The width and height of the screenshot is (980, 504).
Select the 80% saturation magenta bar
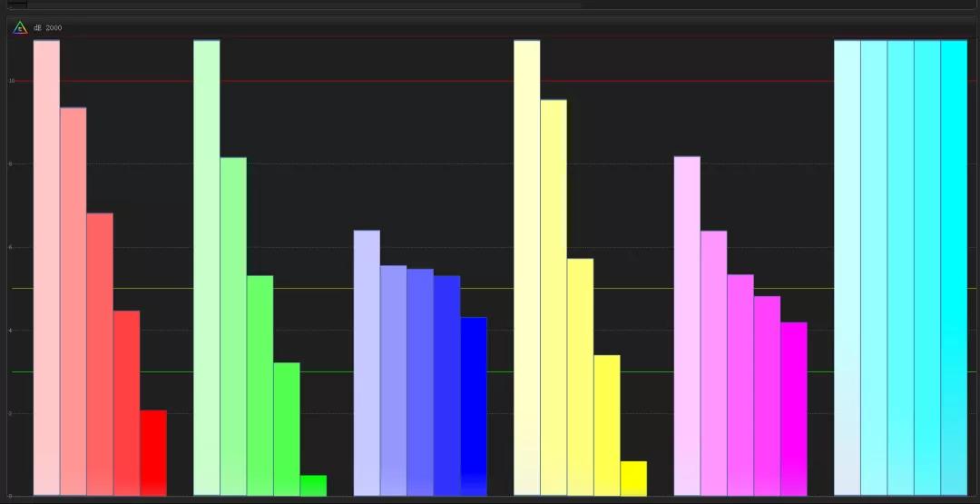point(768,396)
